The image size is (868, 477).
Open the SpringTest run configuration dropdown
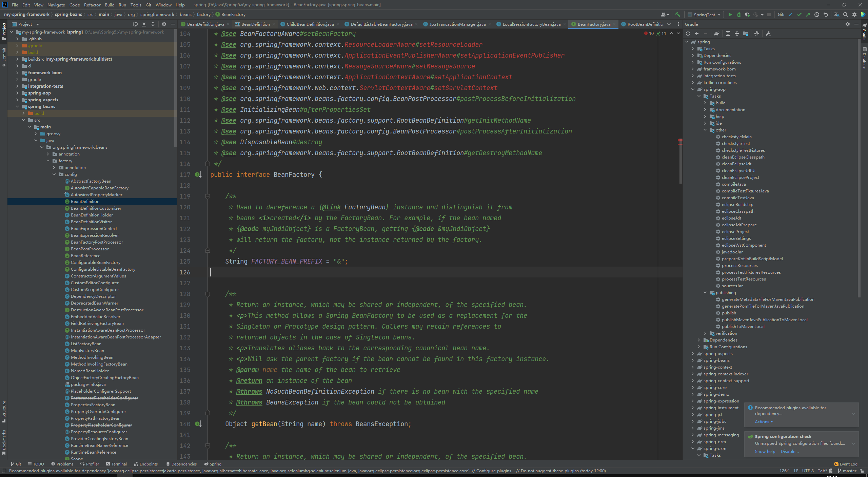704,15
